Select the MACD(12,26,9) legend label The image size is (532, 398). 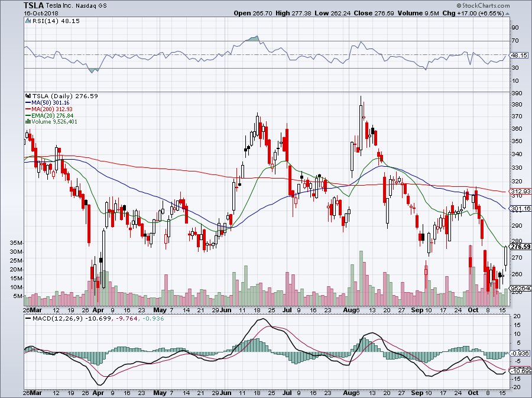click(58, 319)
